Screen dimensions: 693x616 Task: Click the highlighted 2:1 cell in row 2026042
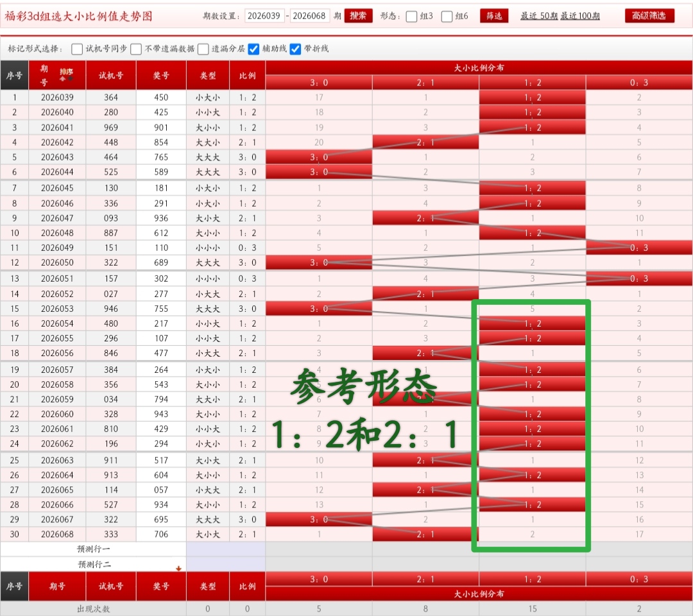pos(425,142)
